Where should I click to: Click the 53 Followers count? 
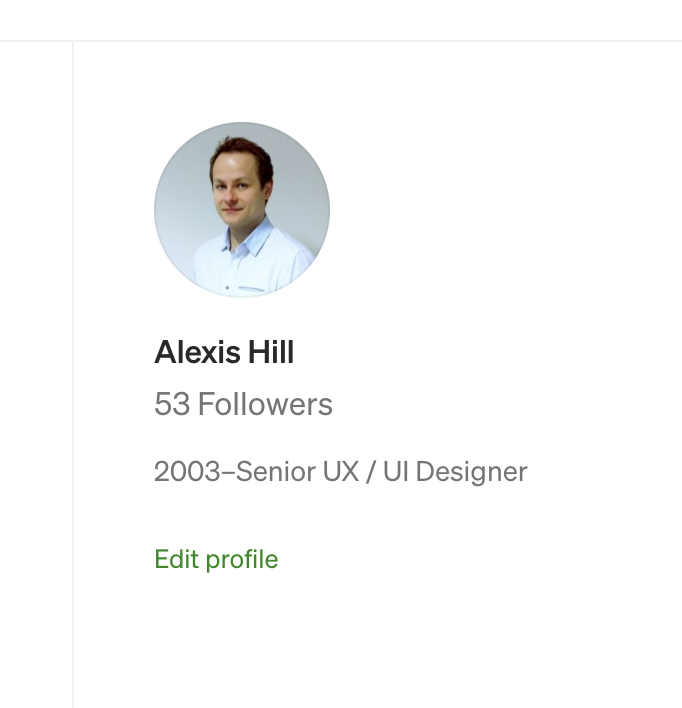click(243, 404)
